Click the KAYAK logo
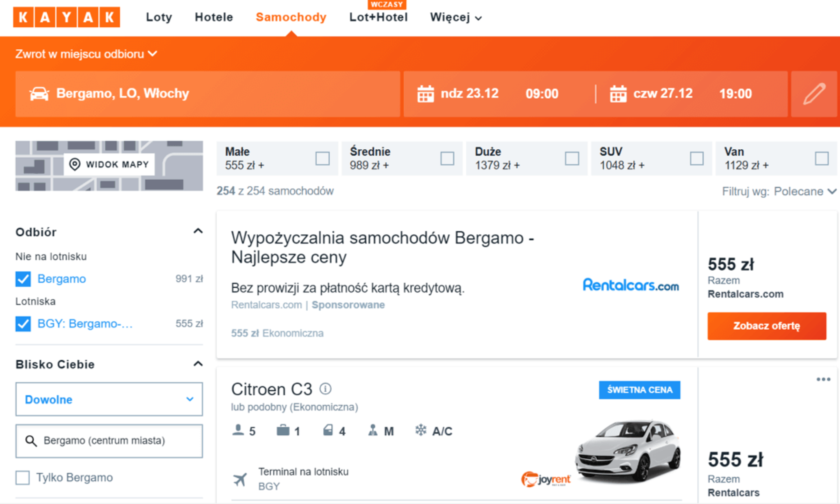Screen dimensions: 840x504 [x=66, y=17]
